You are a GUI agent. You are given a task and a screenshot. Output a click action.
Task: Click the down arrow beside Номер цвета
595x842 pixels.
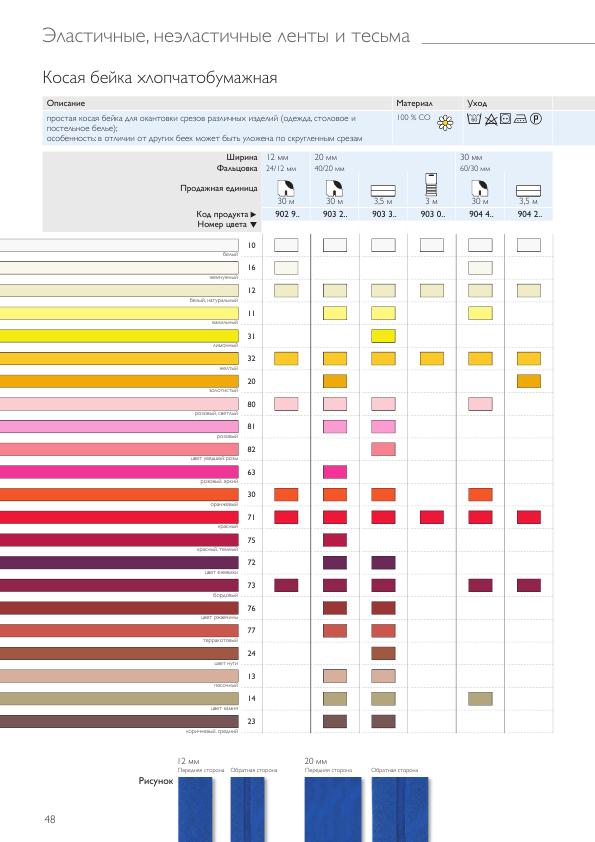(253, 224)
